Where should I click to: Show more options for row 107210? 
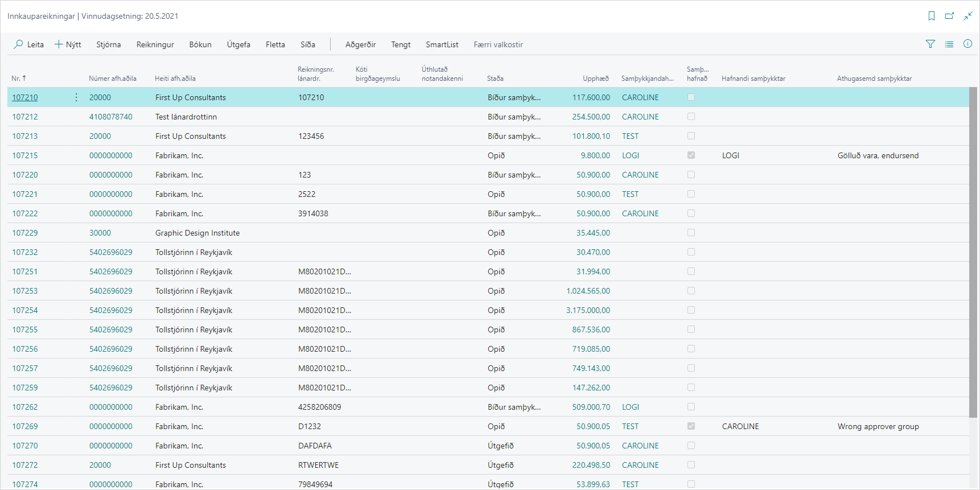tap(76, 97)
